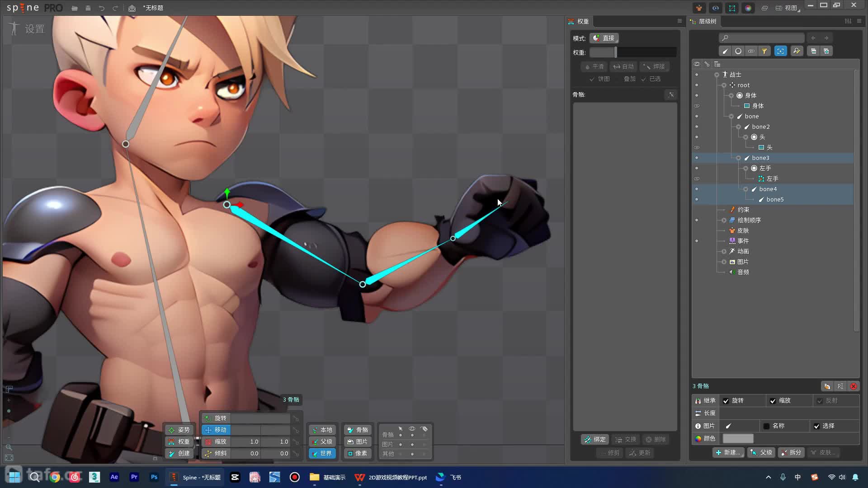This screenshot has width=868, height=488.
Task: Collapse the bone3 tree node
Action: click(739, 158)
